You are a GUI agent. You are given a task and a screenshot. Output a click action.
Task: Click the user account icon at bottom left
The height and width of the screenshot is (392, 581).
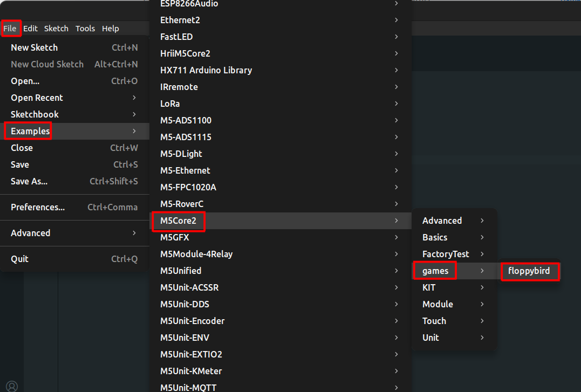(x=12, y=386)
